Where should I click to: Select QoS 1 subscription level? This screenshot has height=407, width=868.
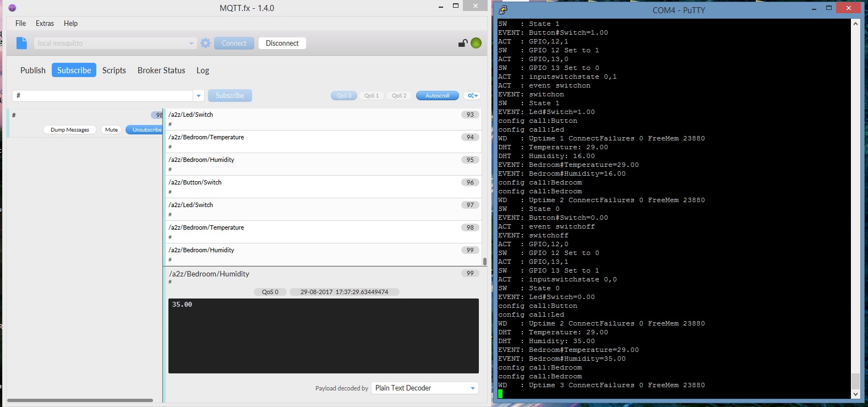[x=372, y=96]
